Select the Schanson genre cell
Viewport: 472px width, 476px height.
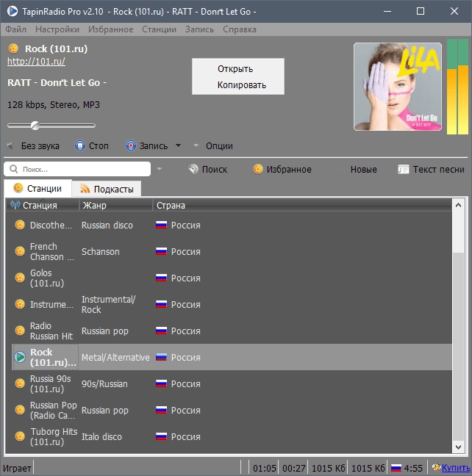click(100, 251)
